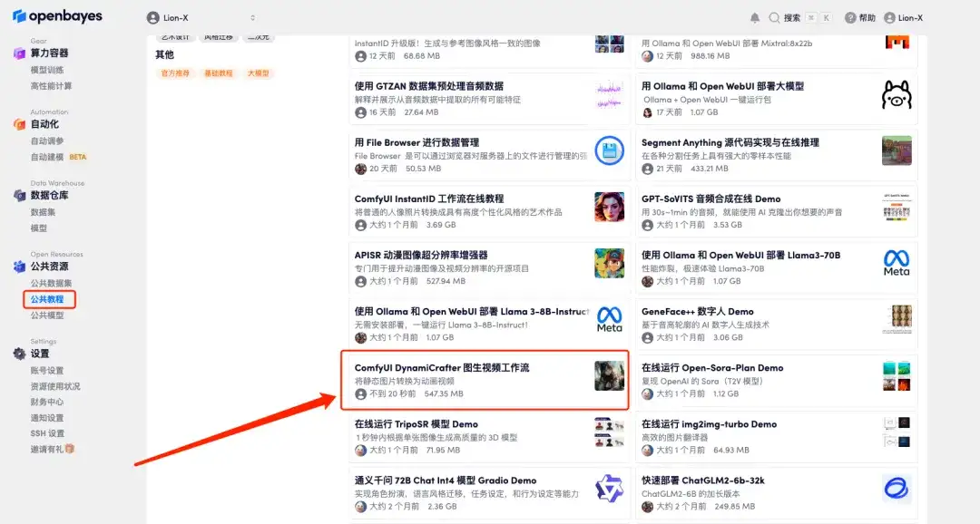Click the Segment Anything thumbnail image

click(897, 150)
